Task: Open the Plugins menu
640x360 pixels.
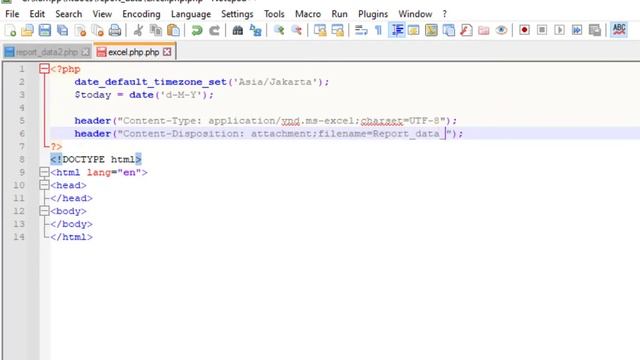Action: pos(373,14)
